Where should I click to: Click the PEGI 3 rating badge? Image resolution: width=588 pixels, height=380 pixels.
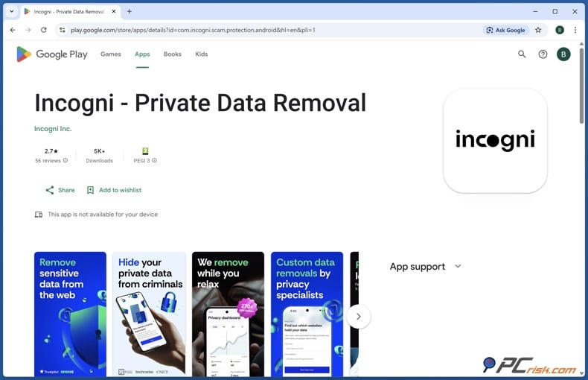tap(145, 151)
